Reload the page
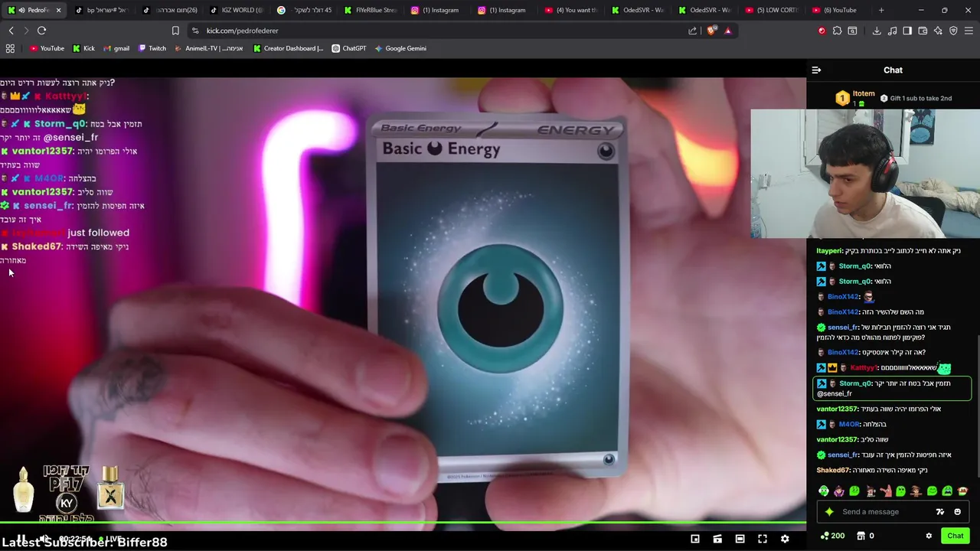This screenshot has width=980, height=551. click(x=41, y=31)
